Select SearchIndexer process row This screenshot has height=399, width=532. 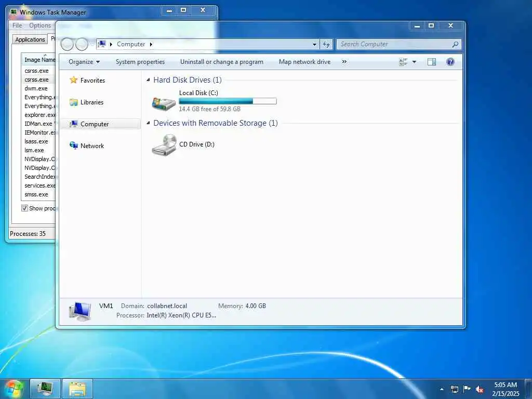pyautogui.click(x=38, y=177)
